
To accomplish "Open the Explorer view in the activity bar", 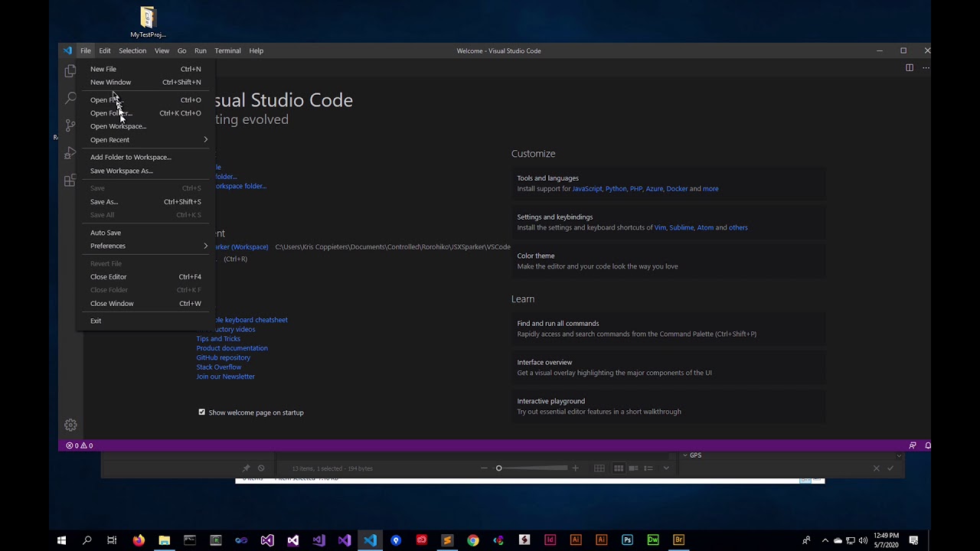I will tap(70, 71).
